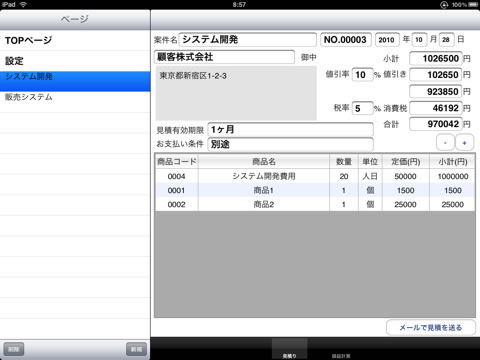Edit the 見積有効期限 field 1ヶ月
Image resolution: width=480 pixels, height=360 pixels.
tap(290, 129)
